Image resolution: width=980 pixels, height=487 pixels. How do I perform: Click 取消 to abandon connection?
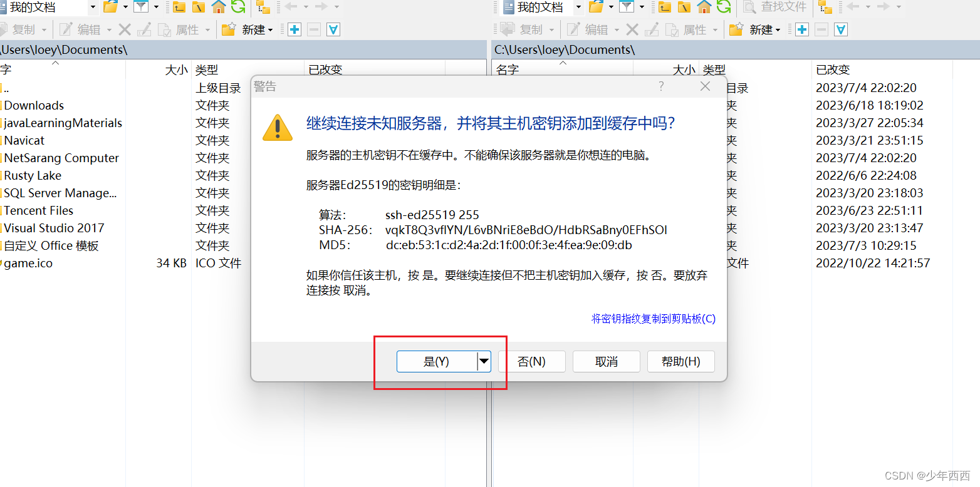coord(607,361)
